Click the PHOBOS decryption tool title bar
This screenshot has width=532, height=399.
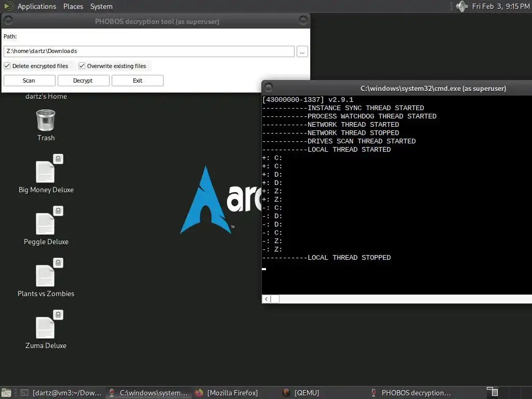(x=157, y=21)
